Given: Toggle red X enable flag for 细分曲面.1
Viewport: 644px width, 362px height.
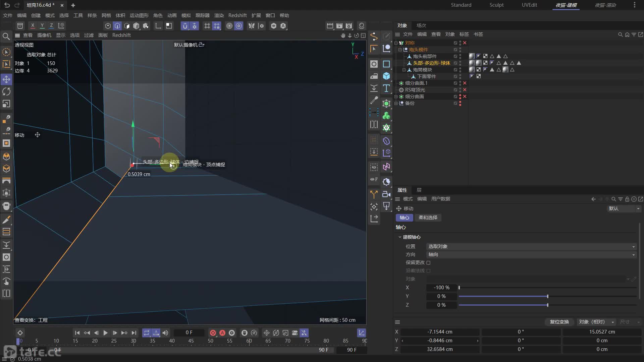Looking at the screenshot, I should click(465, 83).
